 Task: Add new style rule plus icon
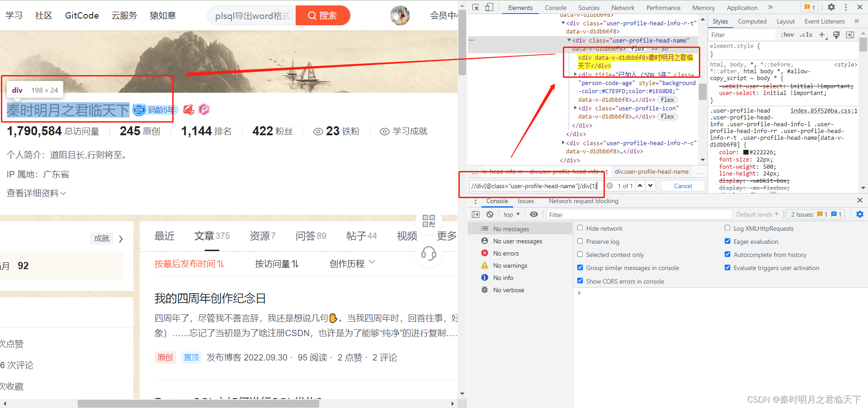pyautogui.click(x=822, y=35)
